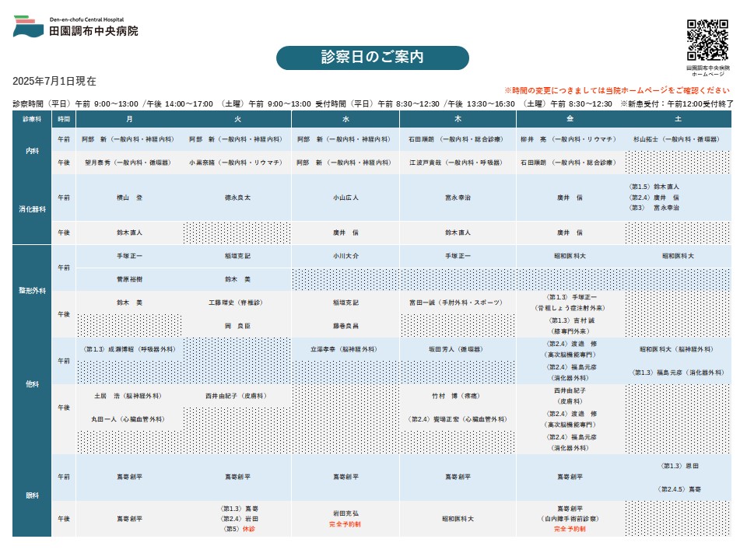Click the 診療科 column header
747x560 pixels.
(x=32, y=119)
